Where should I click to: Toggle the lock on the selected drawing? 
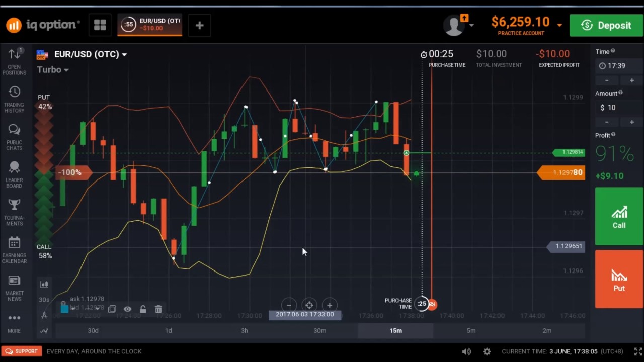[143, 309]
